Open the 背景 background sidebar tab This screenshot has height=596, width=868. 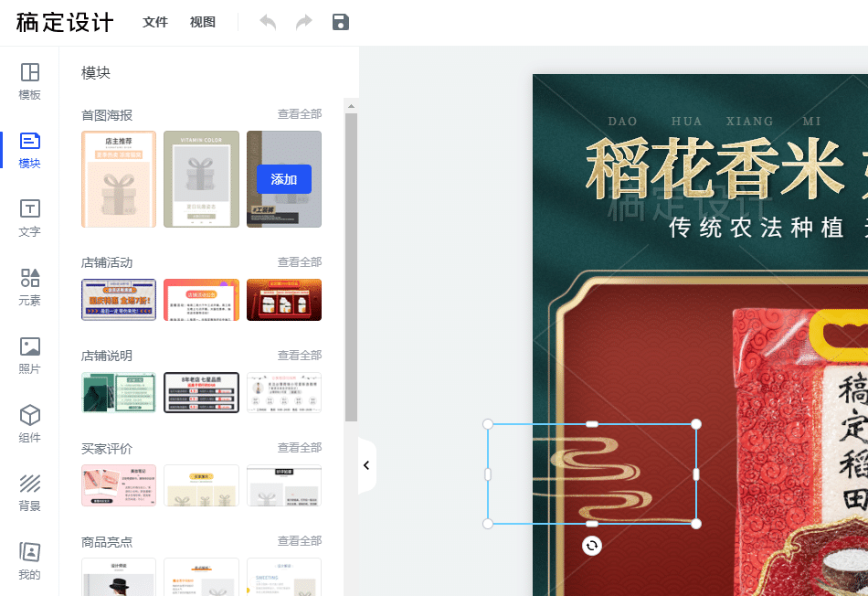[x=29, y=493]
